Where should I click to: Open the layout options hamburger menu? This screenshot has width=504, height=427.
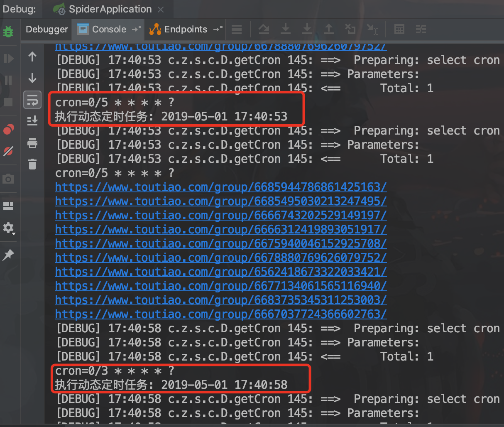pyautogui.click(x=237, y=29)
